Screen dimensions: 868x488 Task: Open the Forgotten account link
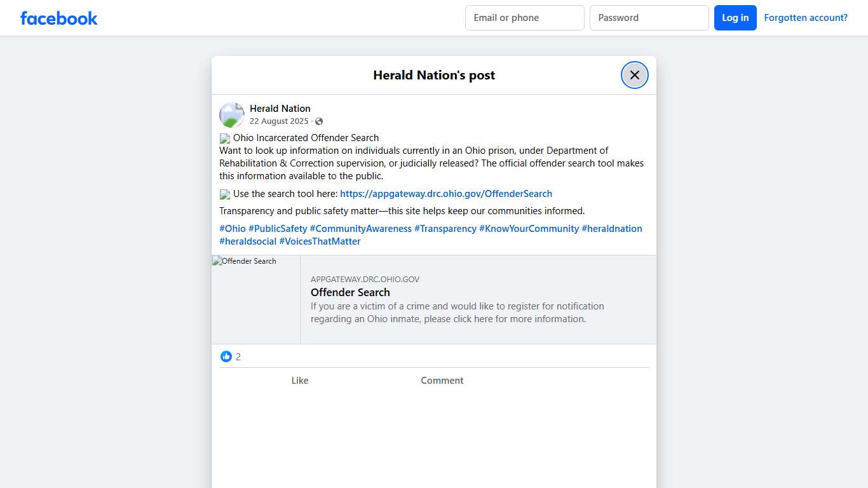[x=806, y=17]
